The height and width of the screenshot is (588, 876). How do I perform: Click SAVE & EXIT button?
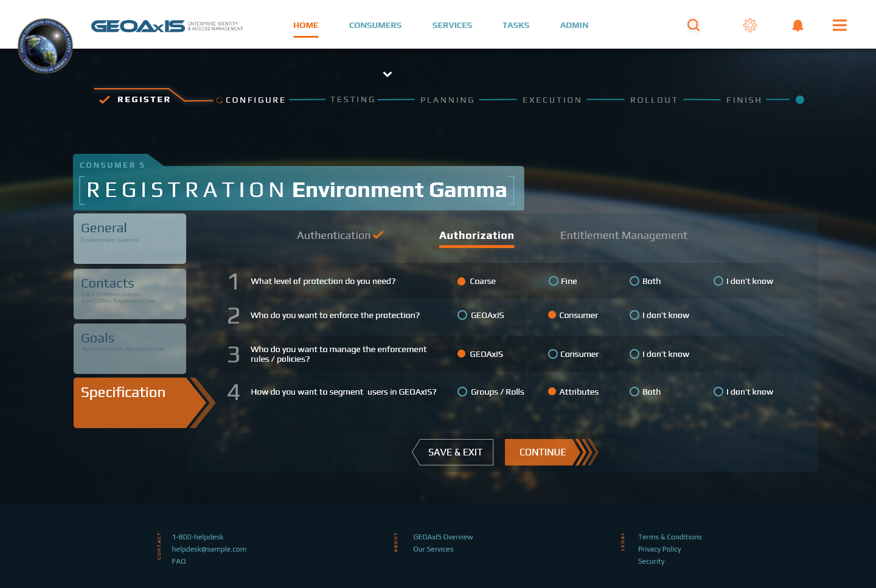pos(453,452)
